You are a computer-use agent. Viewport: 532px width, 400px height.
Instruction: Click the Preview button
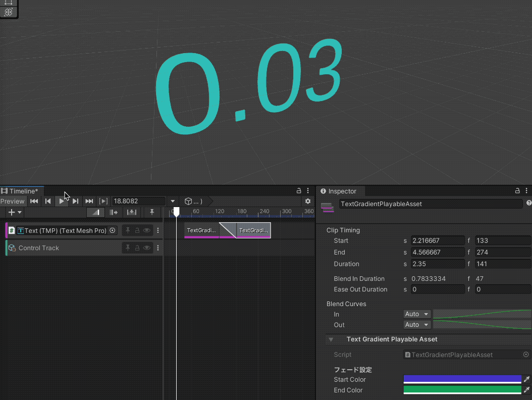coord(13,201)
